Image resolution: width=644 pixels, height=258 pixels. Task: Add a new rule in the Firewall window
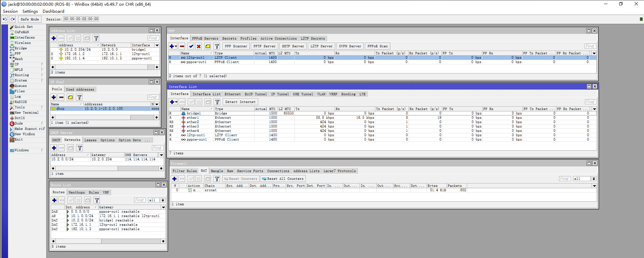coord(174,179)
